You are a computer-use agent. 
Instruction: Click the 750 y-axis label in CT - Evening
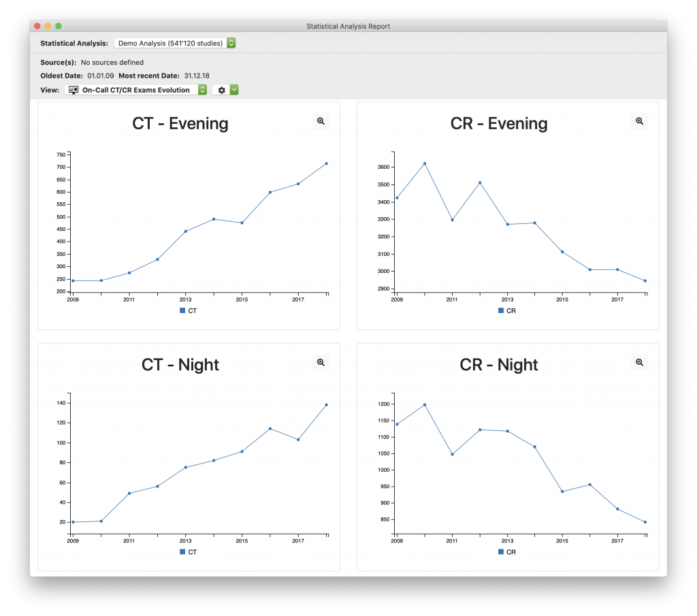(x=61, y=155)
